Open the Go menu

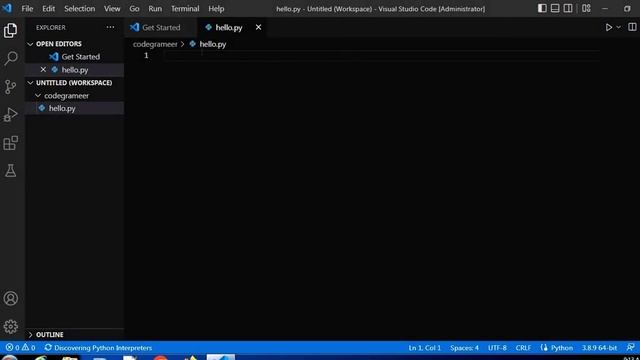(134, 9)
